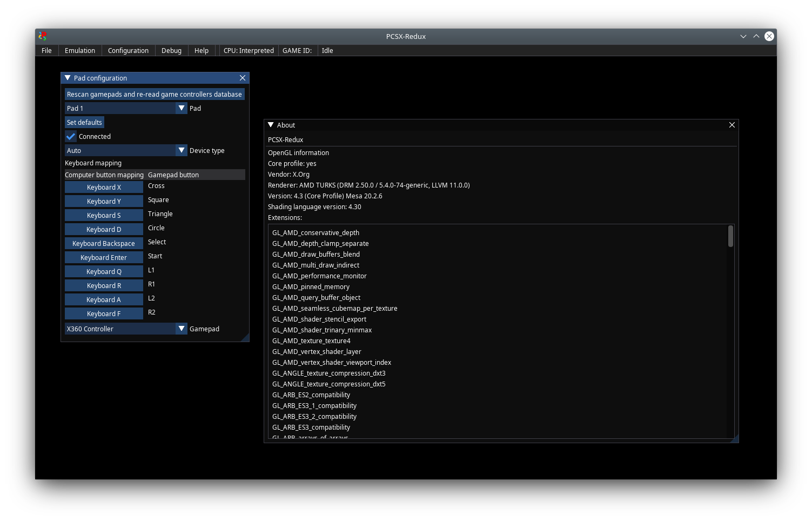Uncheck the Connected checkbox
This screenshot has height=521, width=812.
pyautogui.click(x=70, y=136)
